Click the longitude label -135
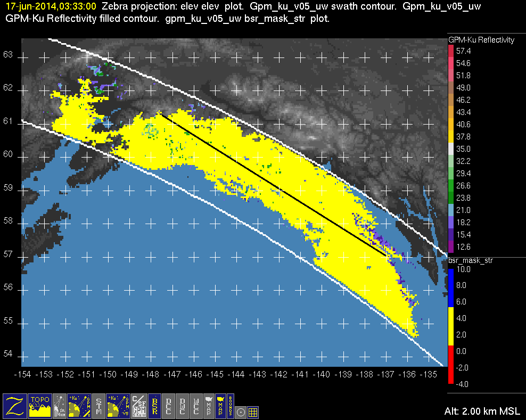 point(429,374)
